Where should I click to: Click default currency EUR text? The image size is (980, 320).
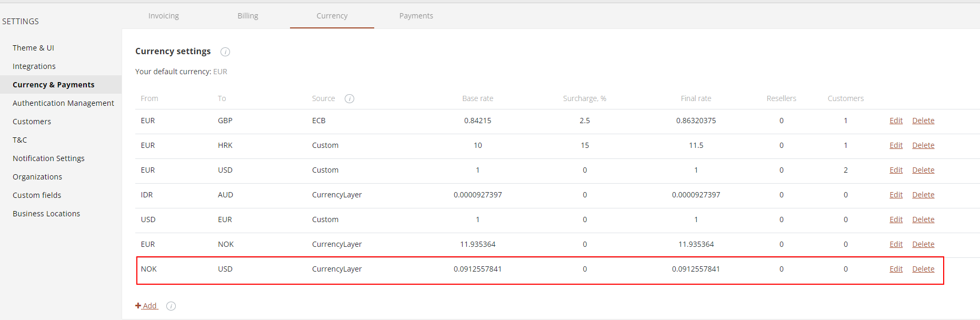[x=220, y=72]
